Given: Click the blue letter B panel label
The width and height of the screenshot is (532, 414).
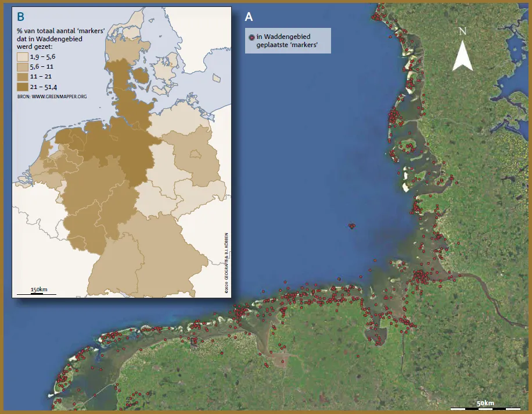Looking at the screenshot, I should (x=20, y=17).
